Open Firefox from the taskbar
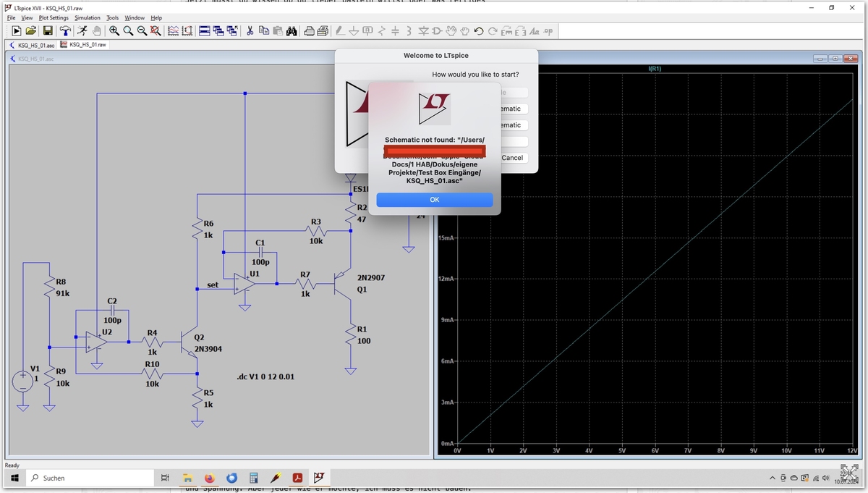Viewport: 868px width, 493px height. pyautogui.click(x=210, y=478)
